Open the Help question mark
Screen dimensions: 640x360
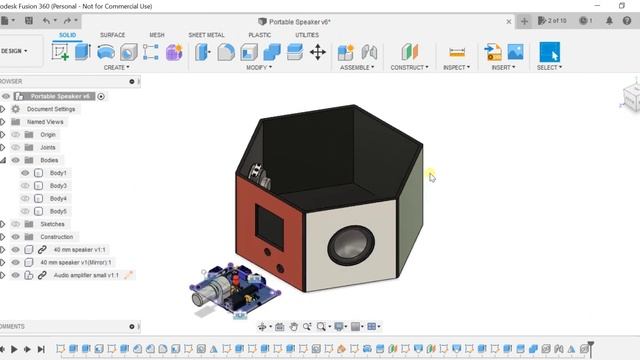(627, 20)
